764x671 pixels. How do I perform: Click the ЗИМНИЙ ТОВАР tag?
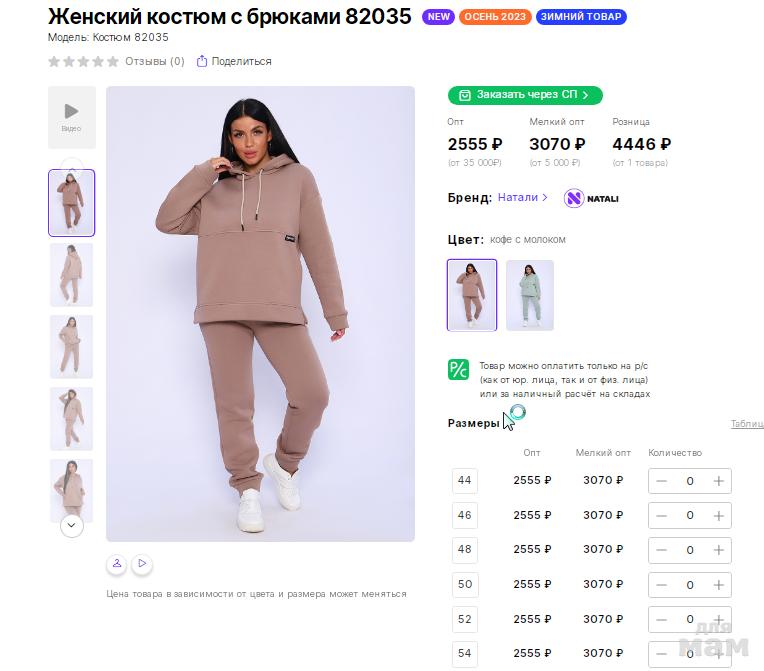582,17
